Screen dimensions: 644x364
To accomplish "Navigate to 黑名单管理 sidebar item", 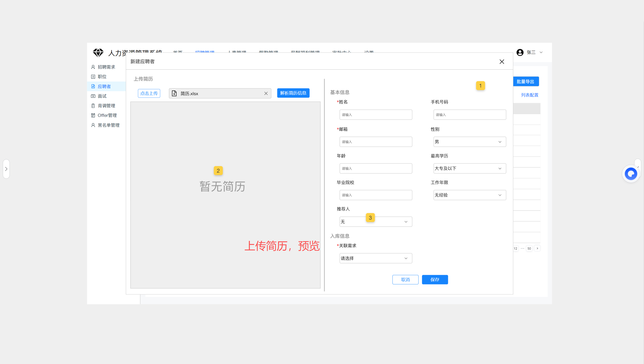I will point(108,125).
